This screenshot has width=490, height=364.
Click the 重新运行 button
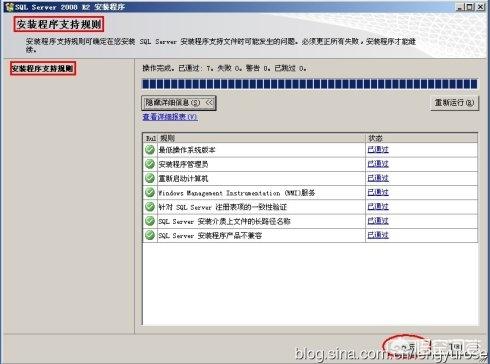coord(454,103)
